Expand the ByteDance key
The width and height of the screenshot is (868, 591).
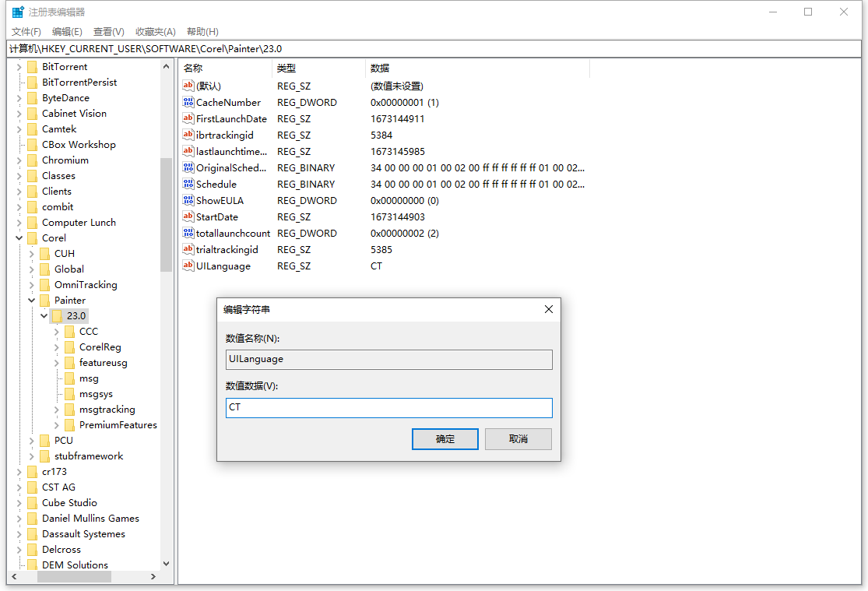tap(19, 98)
